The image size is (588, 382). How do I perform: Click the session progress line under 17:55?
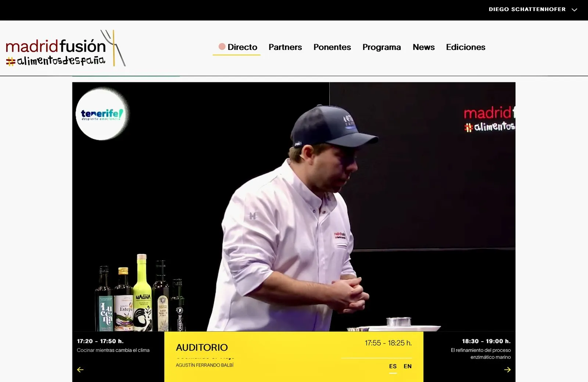click(x=376, y=358)
